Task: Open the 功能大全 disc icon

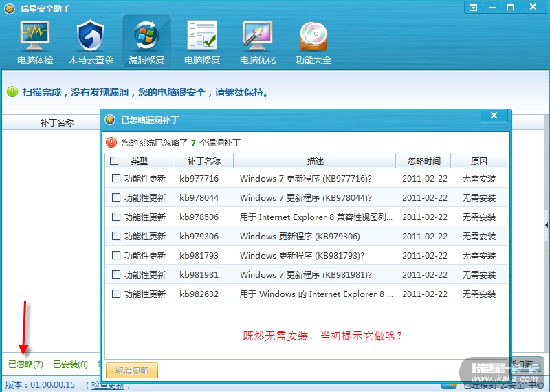Action: [313, 42]
